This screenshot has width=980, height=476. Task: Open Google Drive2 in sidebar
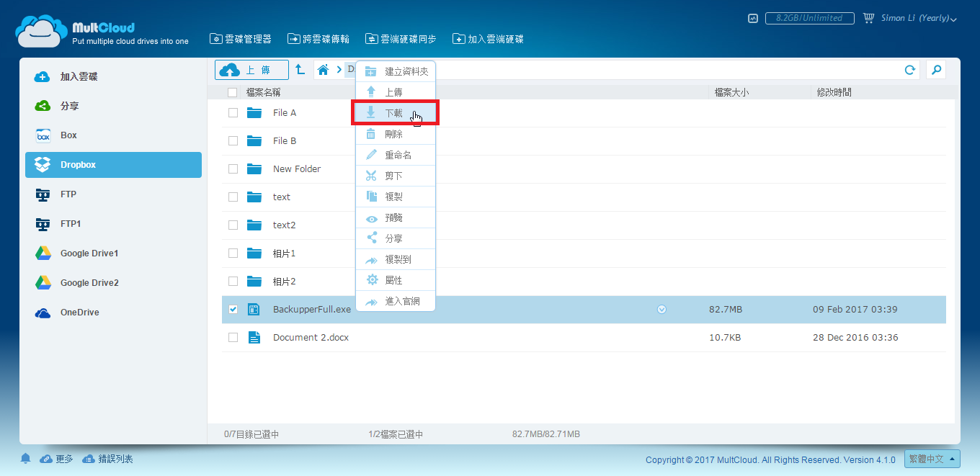[x=113, y=283]
